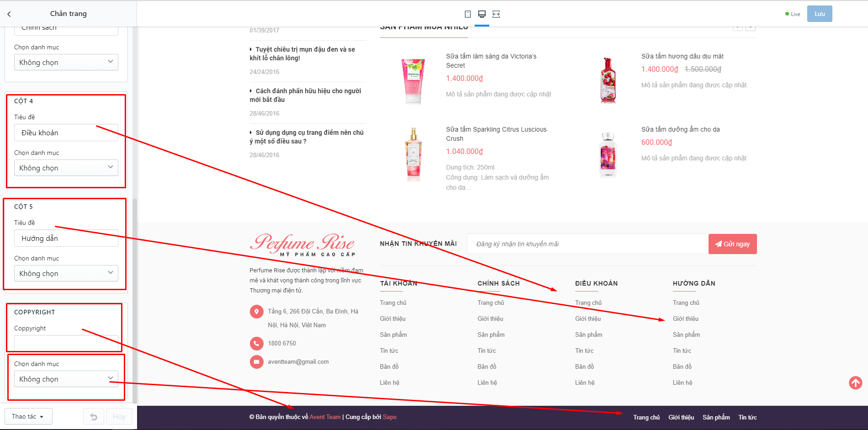Switch to mobile preview icon
This screenshot has height=430, width=868.
tap(468, 14)
